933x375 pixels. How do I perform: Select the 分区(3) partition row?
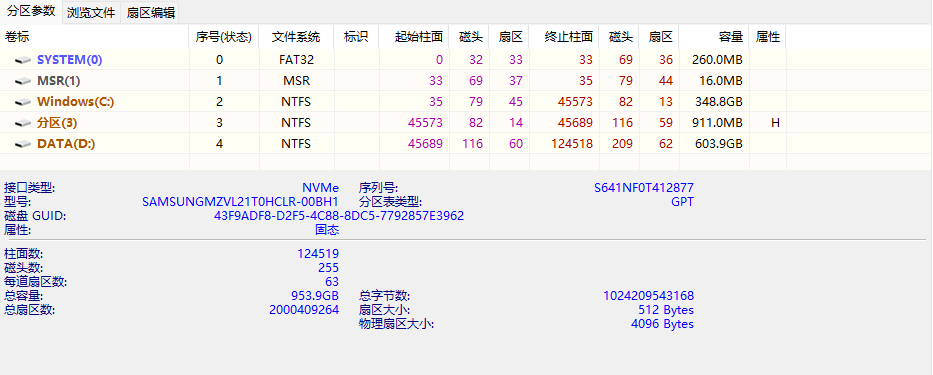(393, 123)
